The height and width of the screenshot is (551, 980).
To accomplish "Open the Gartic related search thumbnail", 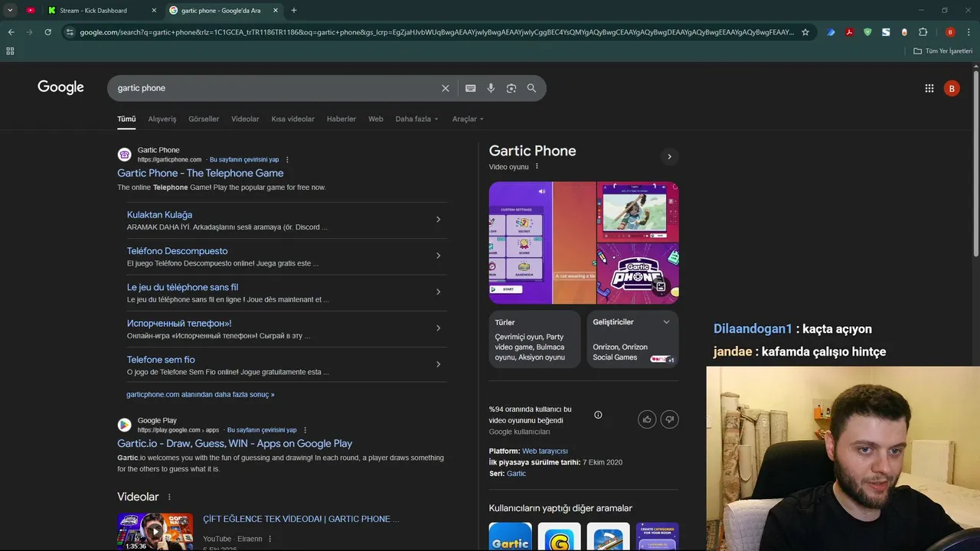I will [x=511, y=536].
